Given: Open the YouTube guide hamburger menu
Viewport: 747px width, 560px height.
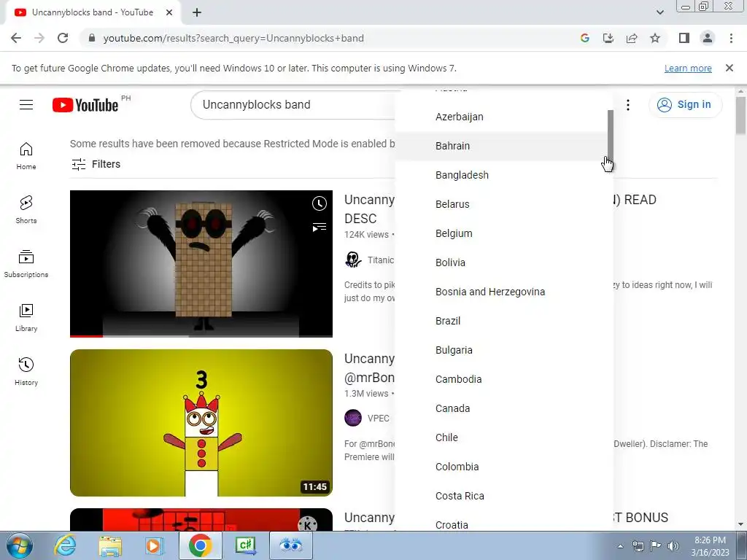Looking at the screenshot, I should 26,104.
